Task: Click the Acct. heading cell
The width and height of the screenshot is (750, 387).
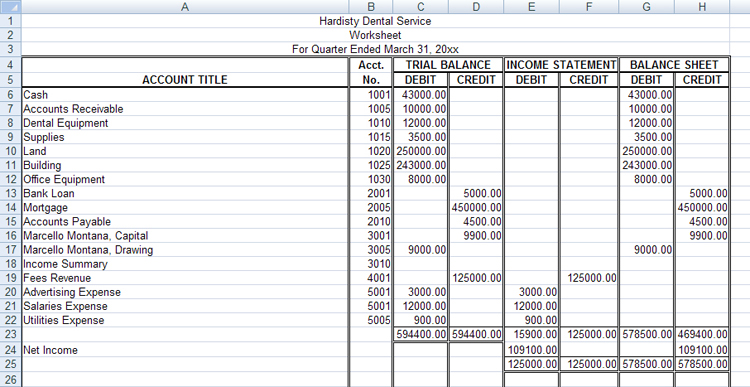Action: (371, 65)
